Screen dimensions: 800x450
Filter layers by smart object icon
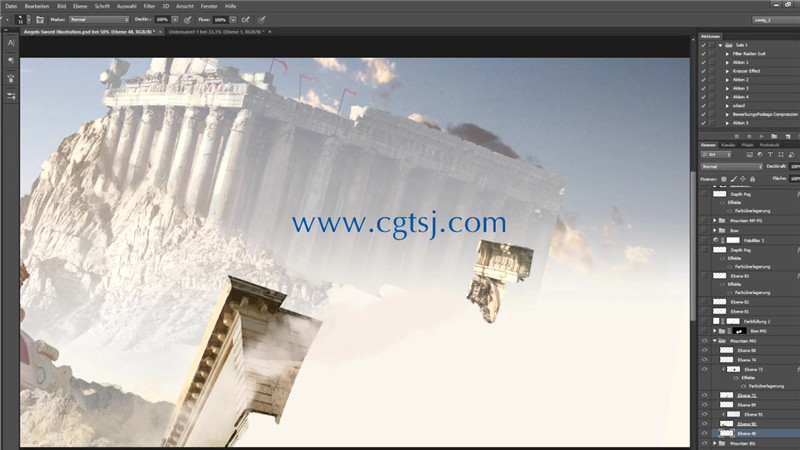pyautogui.click(x=791, y=155)
